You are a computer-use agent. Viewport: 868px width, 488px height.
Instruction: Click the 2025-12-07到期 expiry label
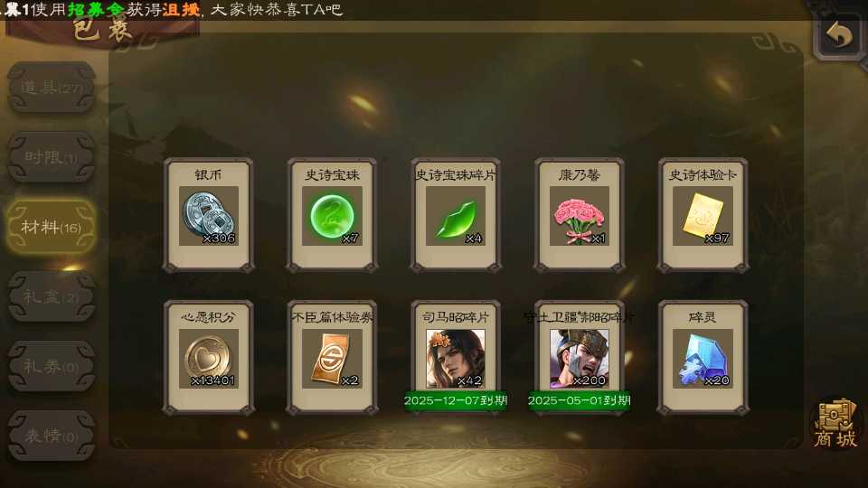(x=456, y=400)
